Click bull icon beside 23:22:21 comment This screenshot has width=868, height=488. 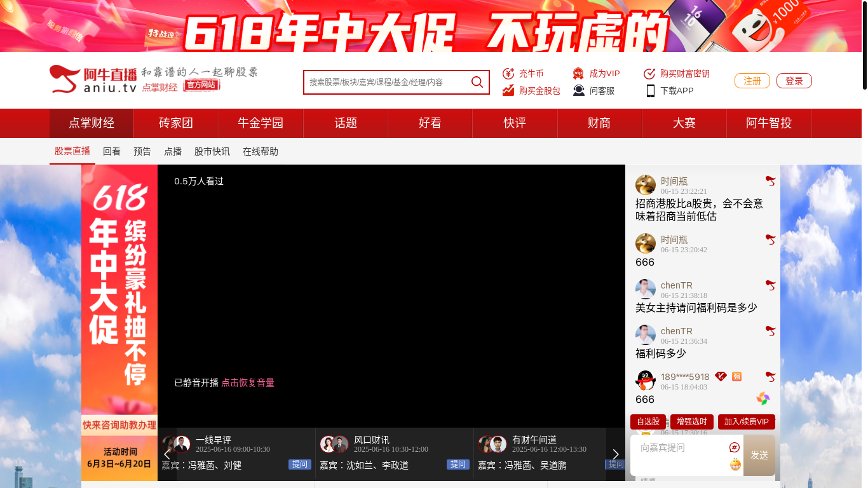770,181
